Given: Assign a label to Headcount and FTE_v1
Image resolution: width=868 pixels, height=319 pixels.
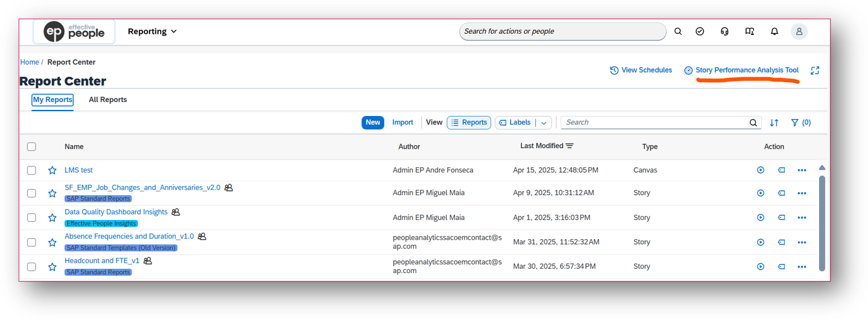Looking at the screenshot, I should (781, 266).
